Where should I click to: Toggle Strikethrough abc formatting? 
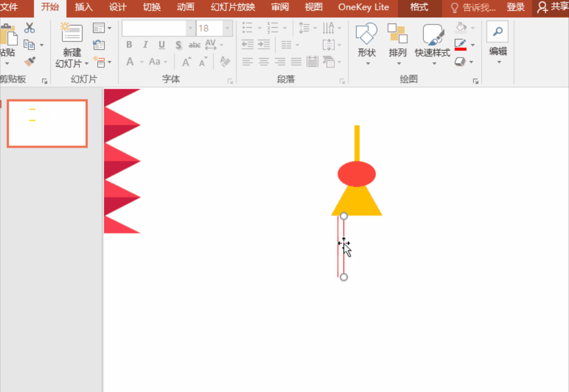195,45
